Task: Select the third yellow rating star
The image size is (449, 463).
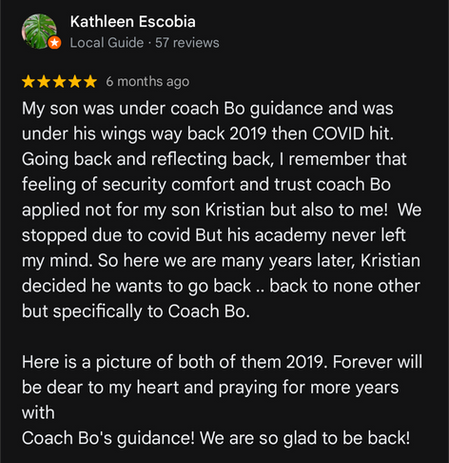Action: [59, 81]
